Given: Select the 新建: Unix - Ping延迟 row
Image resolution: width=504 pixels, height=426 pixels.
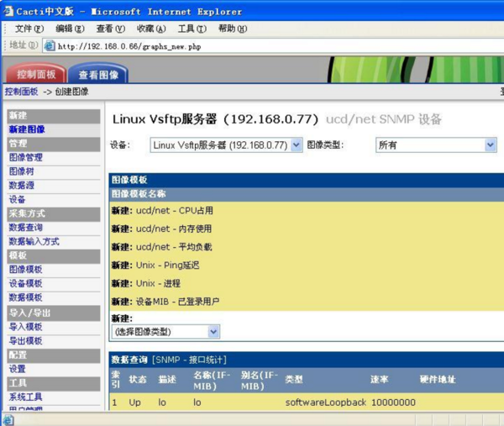Looking at the screenshot, I should 307,266.
